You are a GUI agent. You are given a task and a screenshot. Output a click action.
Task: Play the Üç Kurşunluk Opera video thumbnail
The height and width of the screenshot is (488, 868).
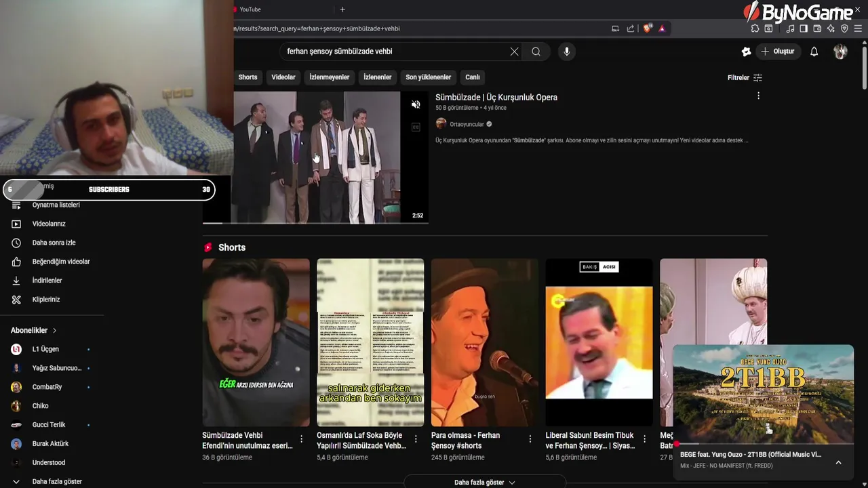(x=315, y=157)
